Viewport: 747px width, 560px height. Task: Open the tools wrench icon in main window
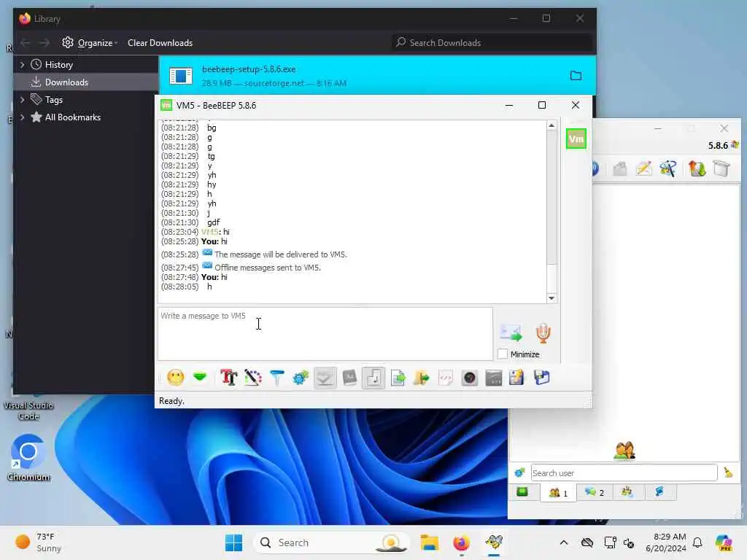point(668,168)
